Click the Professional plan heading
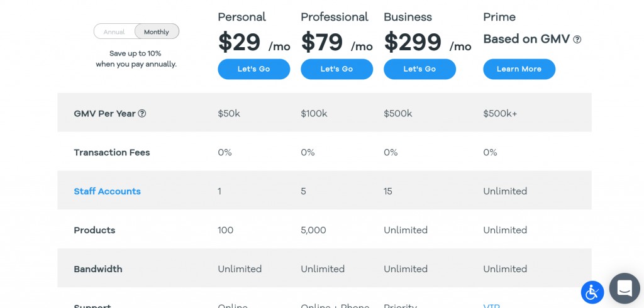The height and width of the screenshot is (308, 644). [x=335, y=17]
